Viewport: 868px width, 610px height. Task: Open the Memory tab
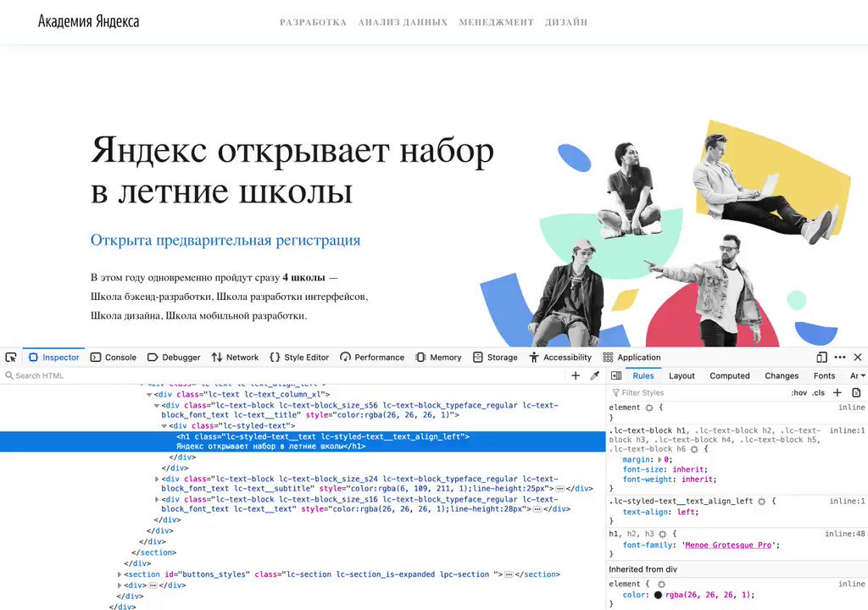pyautogui.click(x=438, y=357)
